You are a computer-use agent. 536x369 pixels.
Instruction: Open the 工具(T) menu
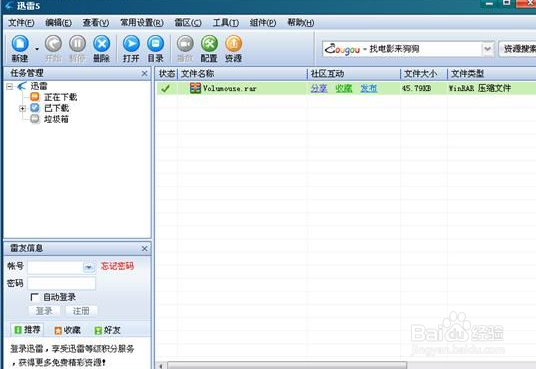[x=226, y=23]
